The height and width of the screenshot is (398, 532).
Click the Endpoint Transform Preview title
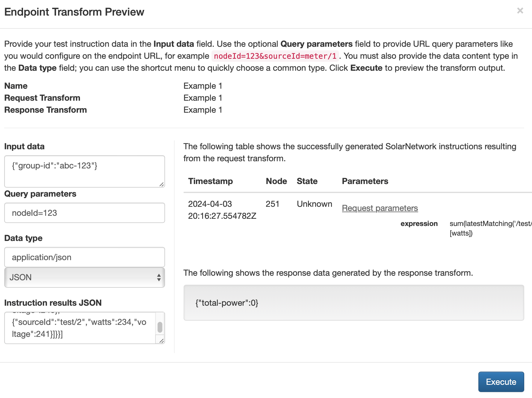pos(74,12)
